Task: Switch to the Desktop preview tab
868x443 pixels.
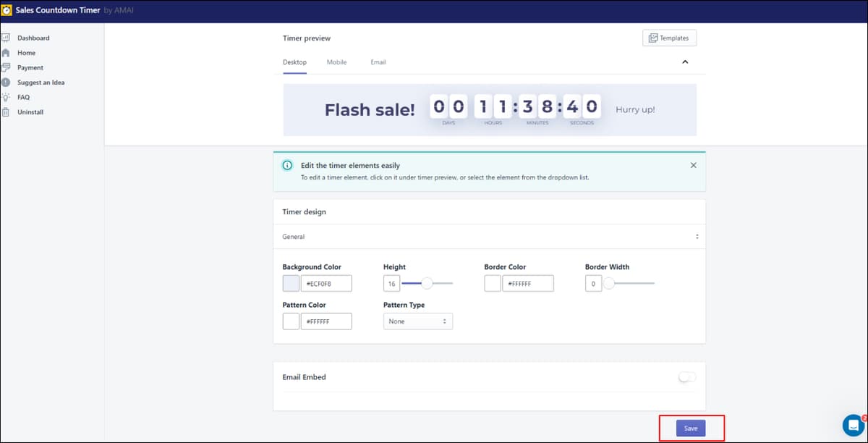Action: 294,62
